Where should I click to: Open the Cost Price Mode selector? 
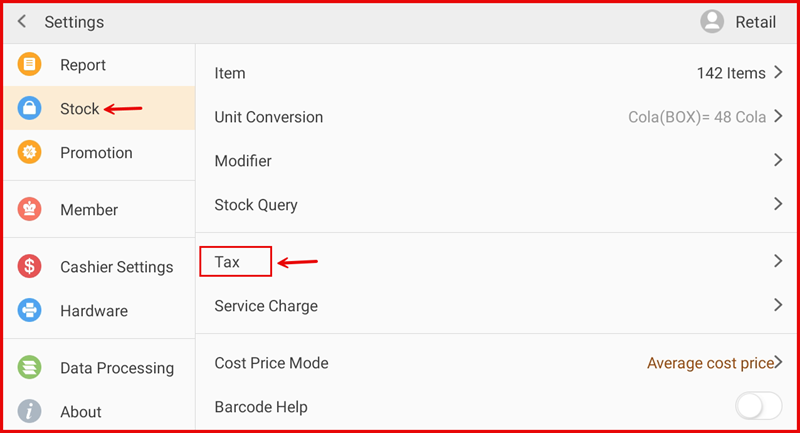click(x=712, y=363)
